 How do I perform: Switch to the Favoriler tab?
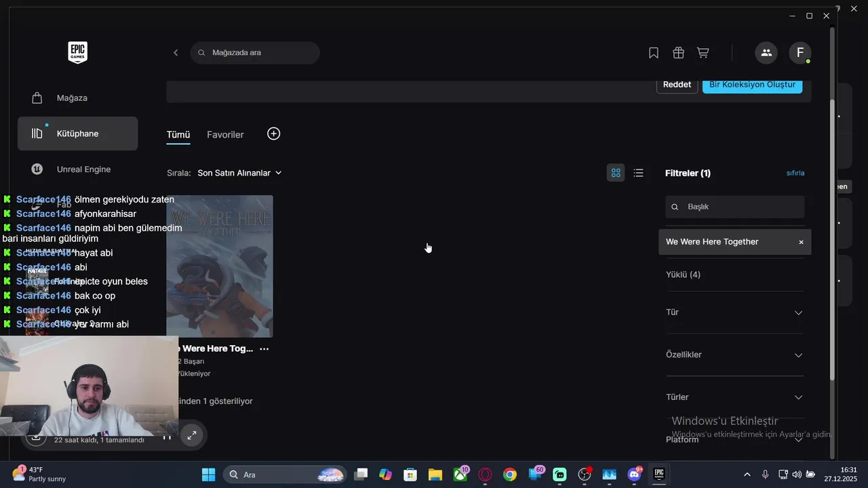[x=225, y=135]
